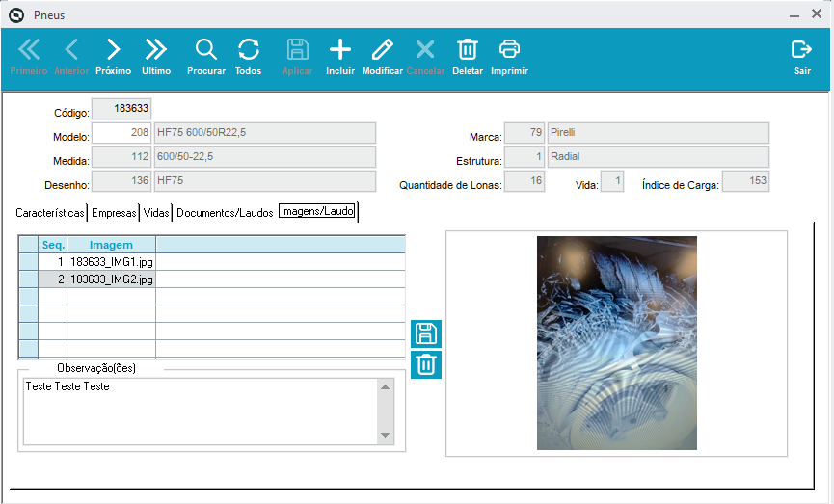Click the Seq. column header

53,245
